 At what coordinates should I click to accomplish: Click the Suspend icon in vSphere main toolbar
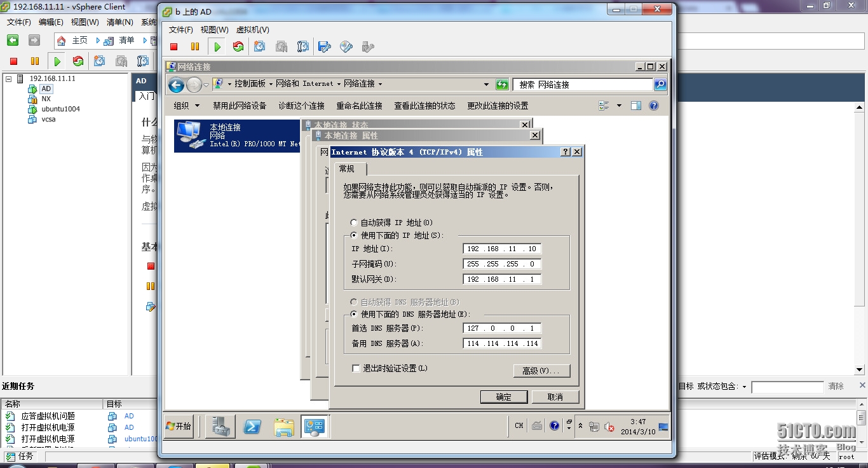coord(35,61)
